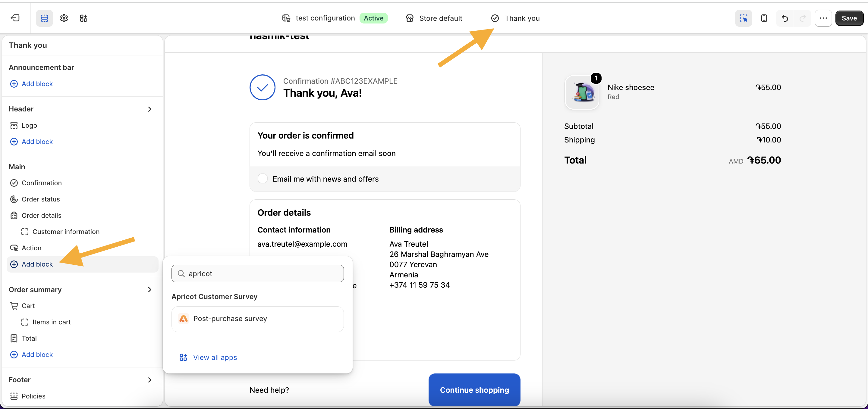This screenshot has height=409, width=868.
Task: Check Email me with news and offers
Action: [263, 179]
